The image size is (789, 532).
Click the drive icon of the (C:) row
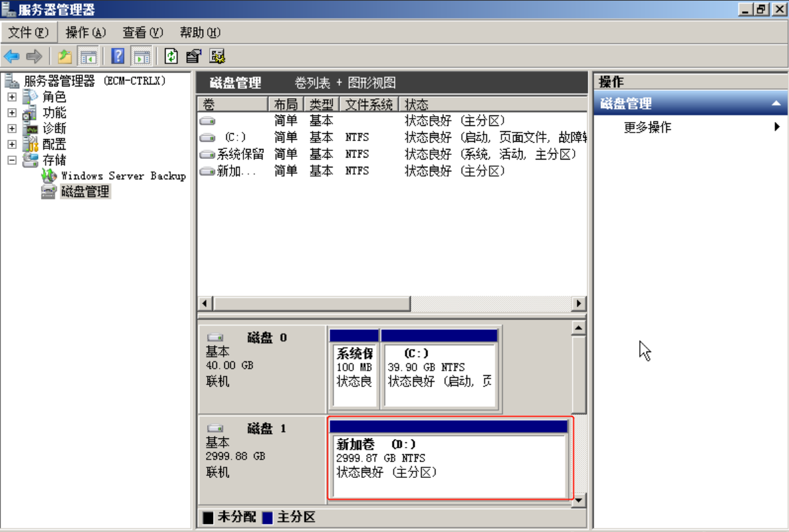pyautogui.click(x=207, y=138)
